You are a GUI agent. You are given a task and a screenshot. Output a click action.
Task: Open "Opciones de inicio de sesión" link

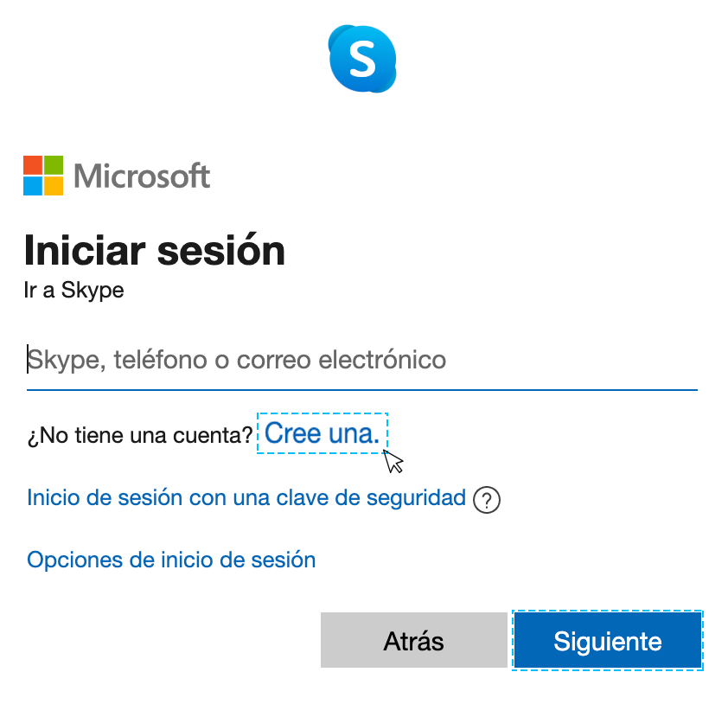click(171, 560)
